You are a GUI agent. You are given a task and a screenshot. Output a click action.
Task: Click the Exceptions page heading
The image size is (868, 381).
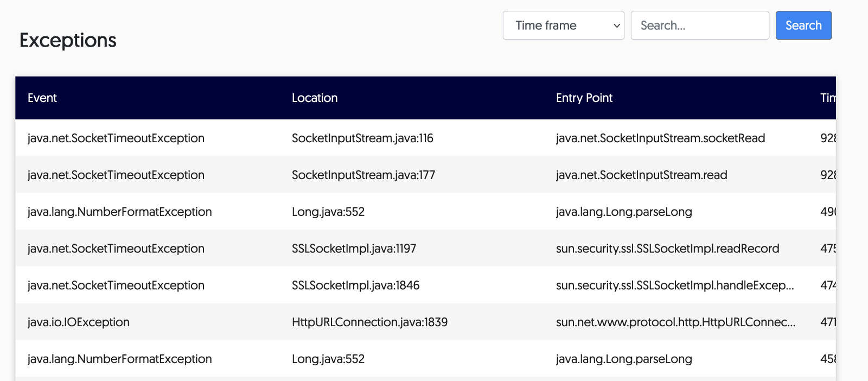point(68,40)
